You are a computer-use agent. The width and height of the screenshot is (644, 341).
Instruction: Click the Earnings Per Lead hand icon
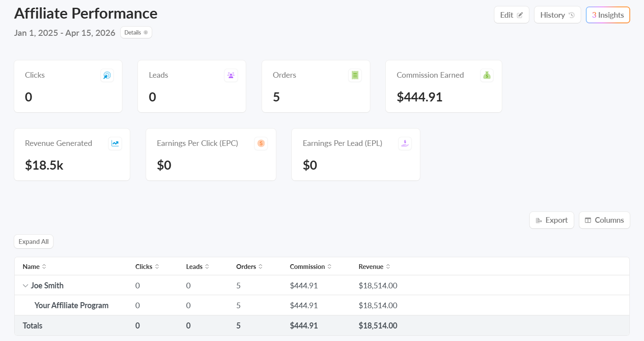click(405, 144)
